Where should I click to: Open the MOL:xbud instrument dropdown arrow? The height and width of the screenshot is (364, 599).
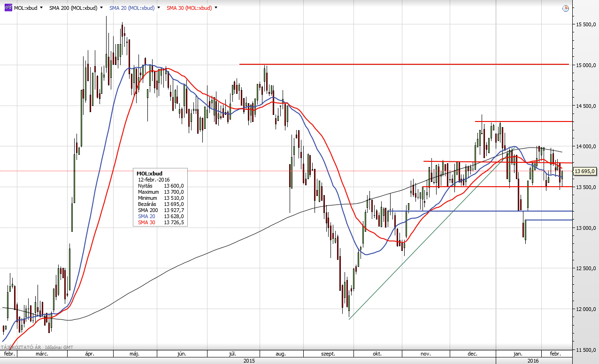pos(42,8)
